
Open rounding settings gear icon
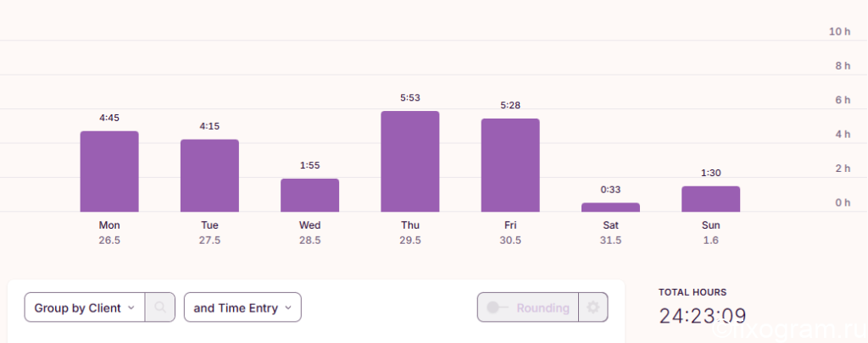[x=593, y=307]
